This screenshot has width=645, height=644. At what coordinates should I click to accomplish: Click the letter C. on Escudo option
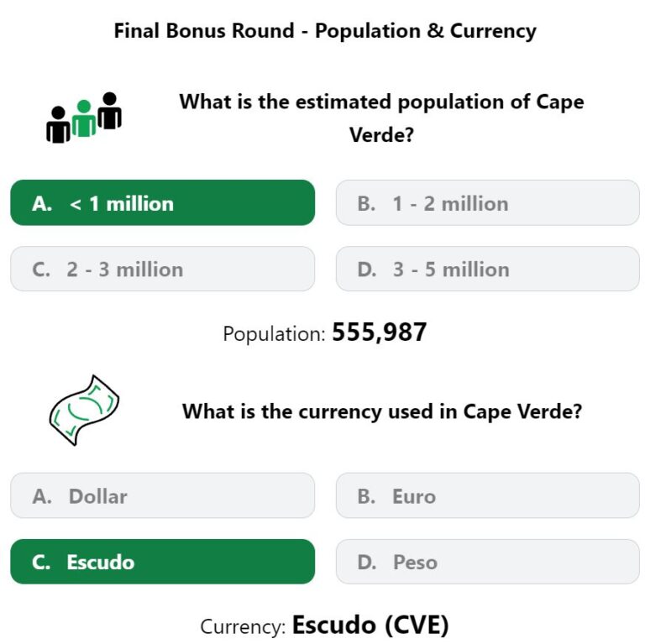pyautogui.click(x=41, y=563)
